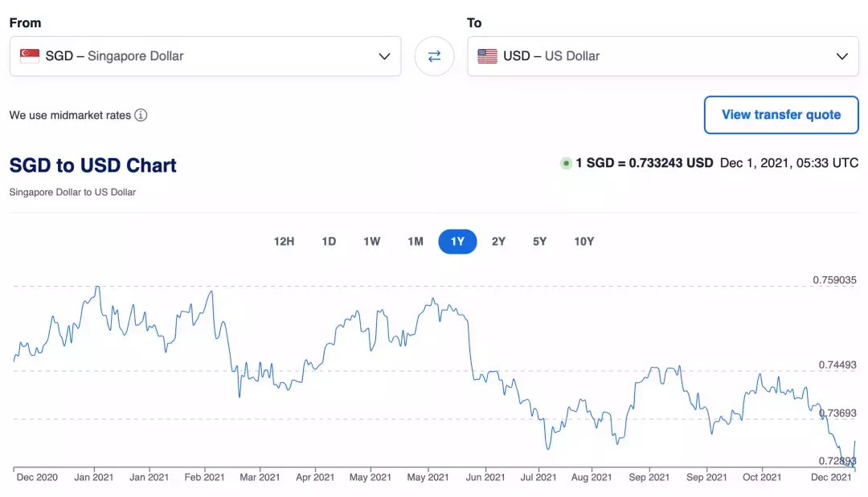
Task: Select the 12H time range
Action: [284, 242]
